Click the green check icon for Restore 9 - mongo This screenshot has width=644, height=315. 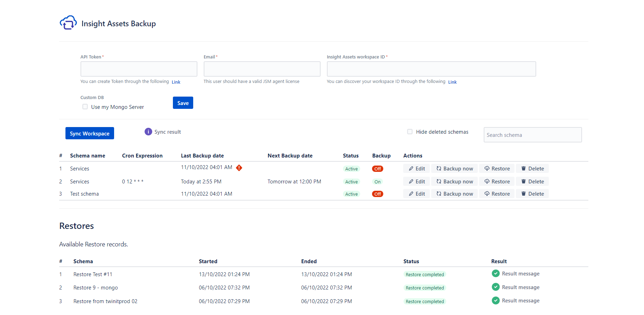point(496,287)
